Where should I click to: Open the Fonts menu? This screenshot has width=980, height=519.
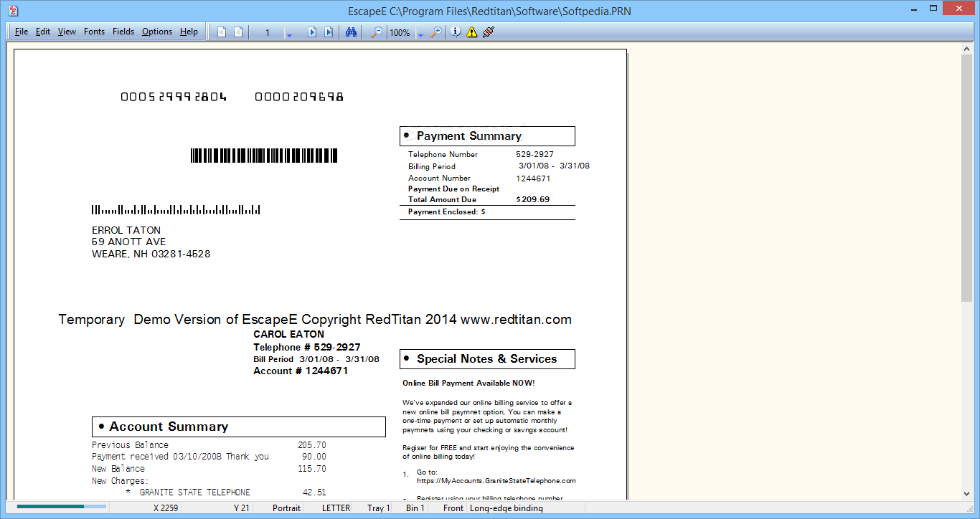(x=94, y=32)
